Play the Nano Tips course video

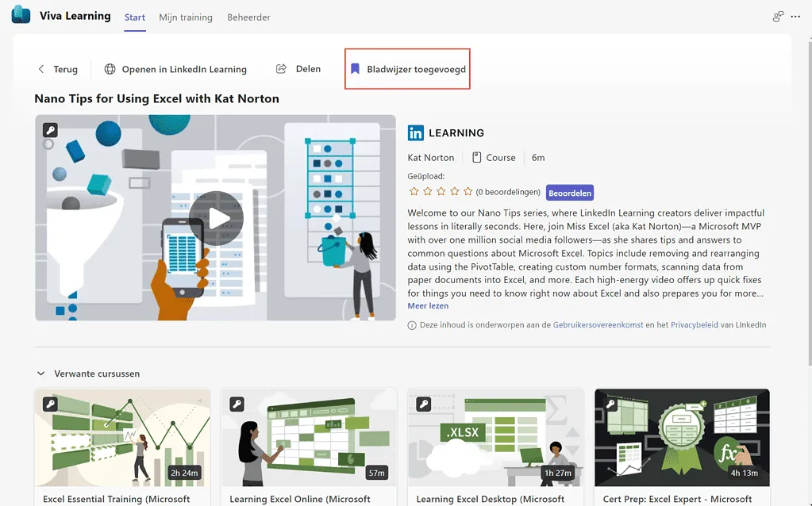coord(216,218)
